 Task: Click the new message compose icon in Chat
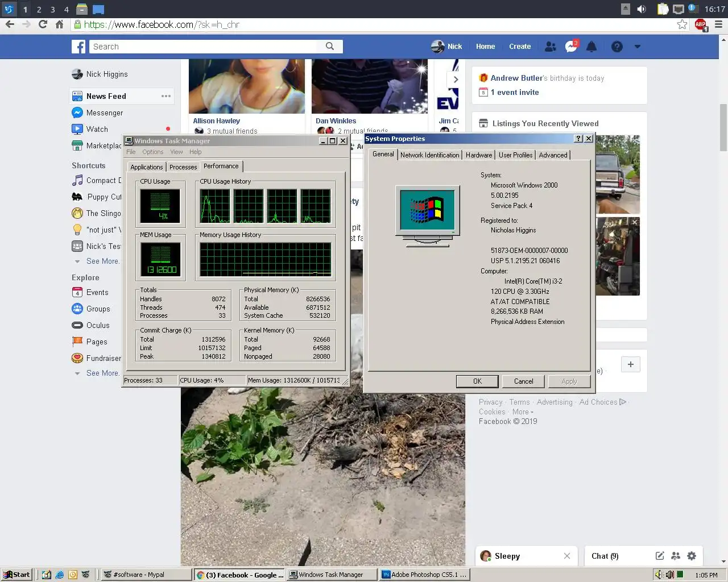[660, 556]
